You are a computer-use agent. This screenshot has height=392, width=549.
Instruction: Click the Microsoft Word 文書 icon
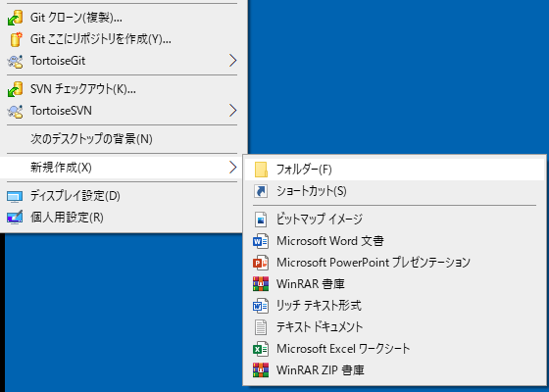pos(261,241)
